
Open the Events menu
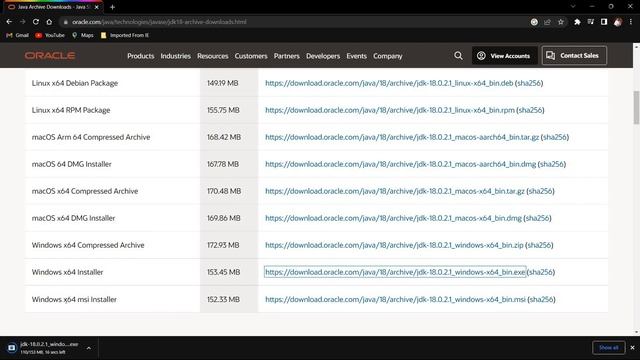point(356,56)
